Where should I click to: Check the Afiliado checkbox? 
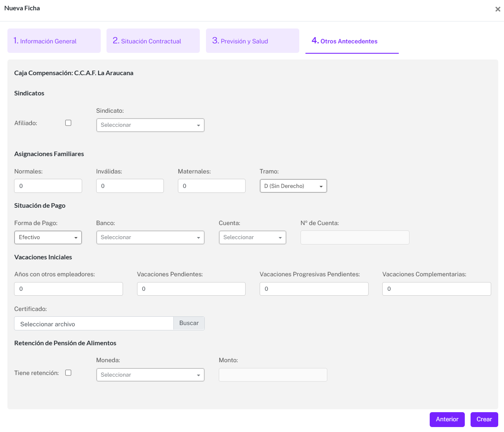point(69,123)
